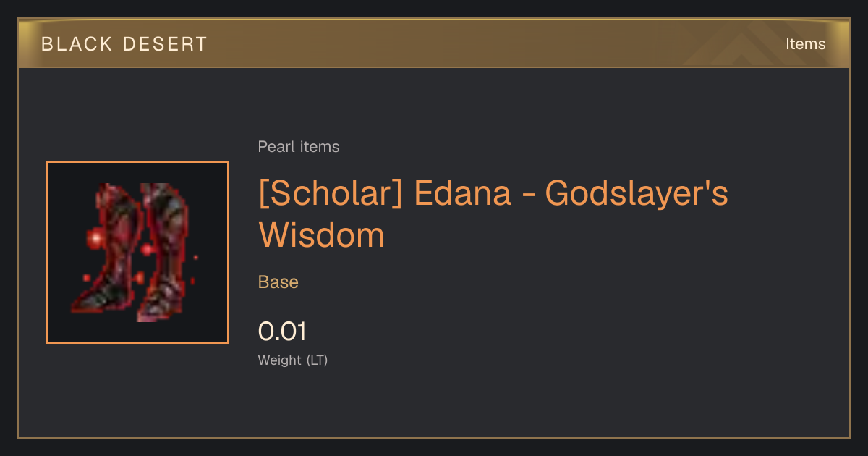Screen dimensions: 868x456
Task: Open the BLACK DESERT header logo
Action: click(124, 44)
